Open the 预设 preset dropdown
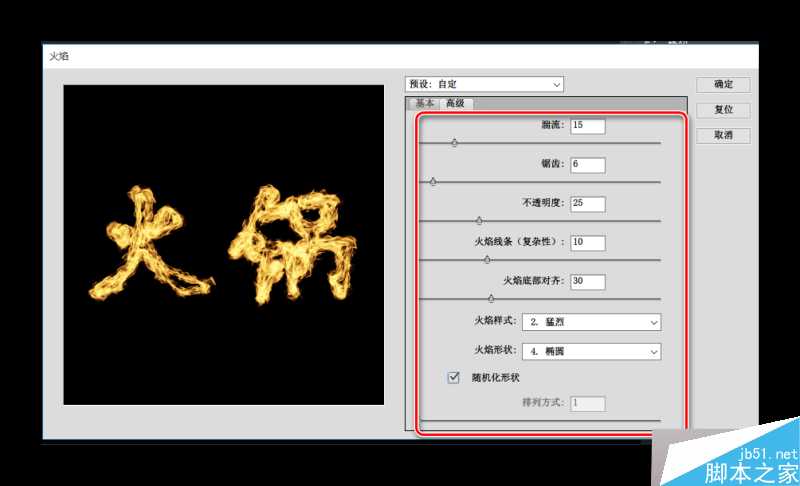This screenshot has width=800, height=486. 484,84
